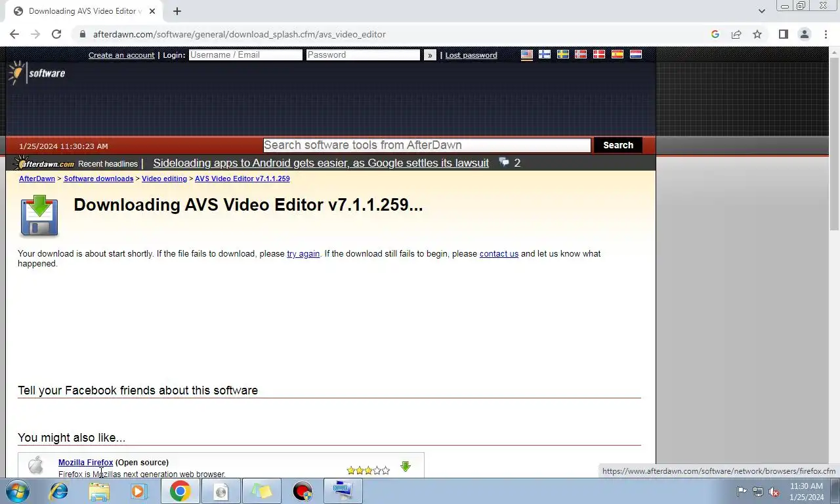Click green download arrow for Mozilla Firefox
Screen dimensions: 840x504
(406, 467)
